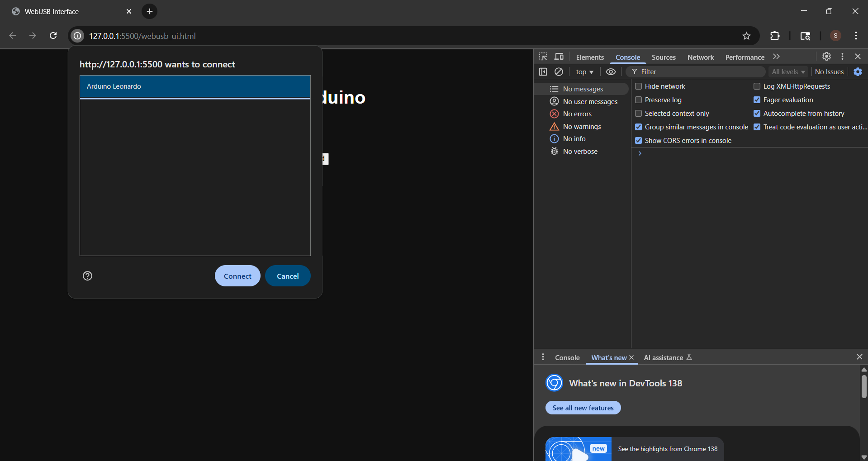
Task: Toggle the device toolbar icon
Action: tap(559, 57)
